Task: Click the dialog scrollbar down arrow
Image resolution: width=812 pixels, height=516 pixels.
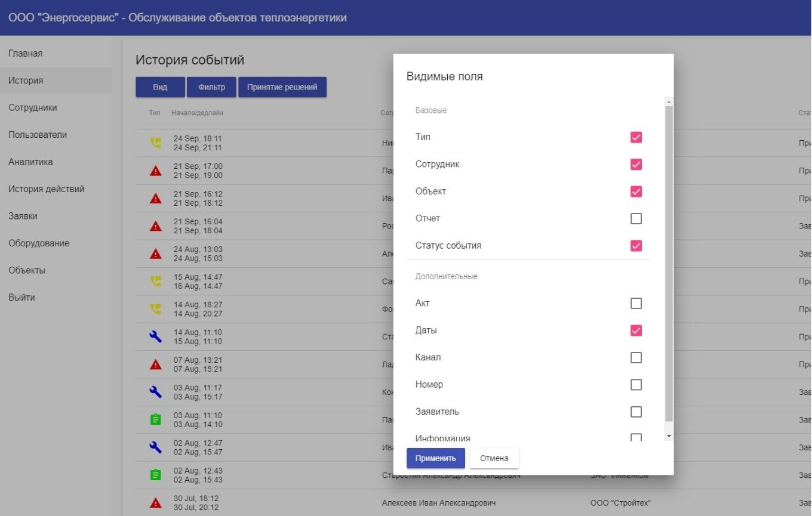Action: click(669, 437)
